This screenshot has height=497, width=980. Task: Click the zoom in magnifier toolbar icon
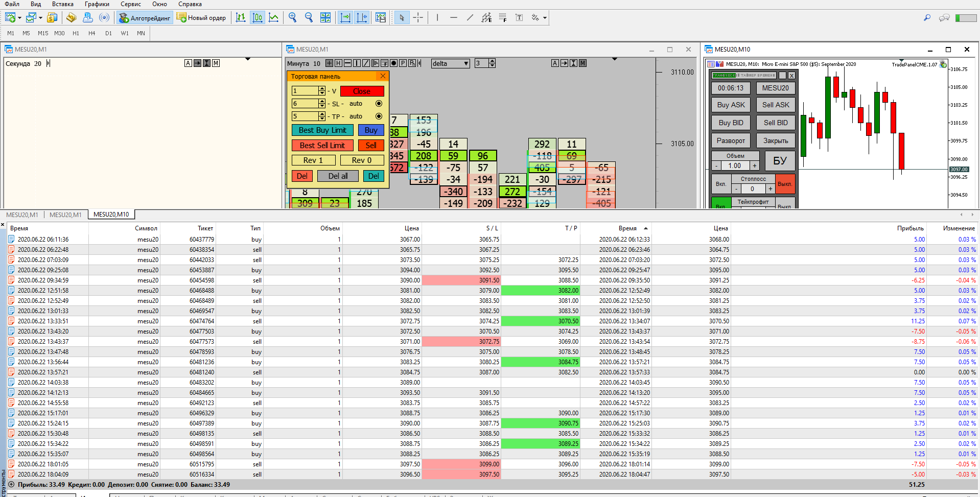[292, 18]
